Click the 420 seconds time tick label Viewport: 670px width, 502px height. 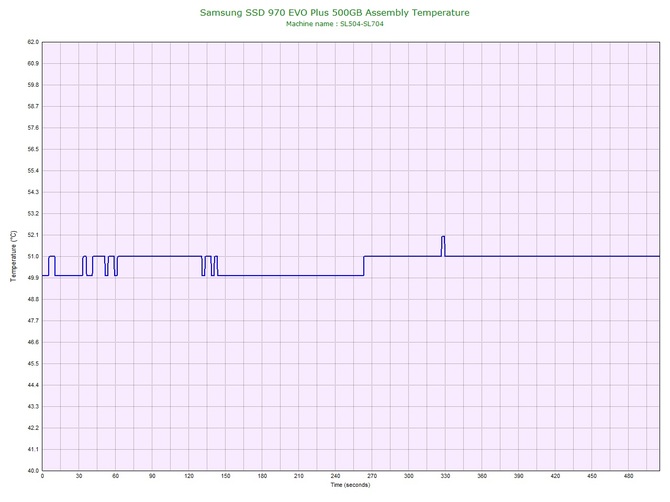click(555, 476)
